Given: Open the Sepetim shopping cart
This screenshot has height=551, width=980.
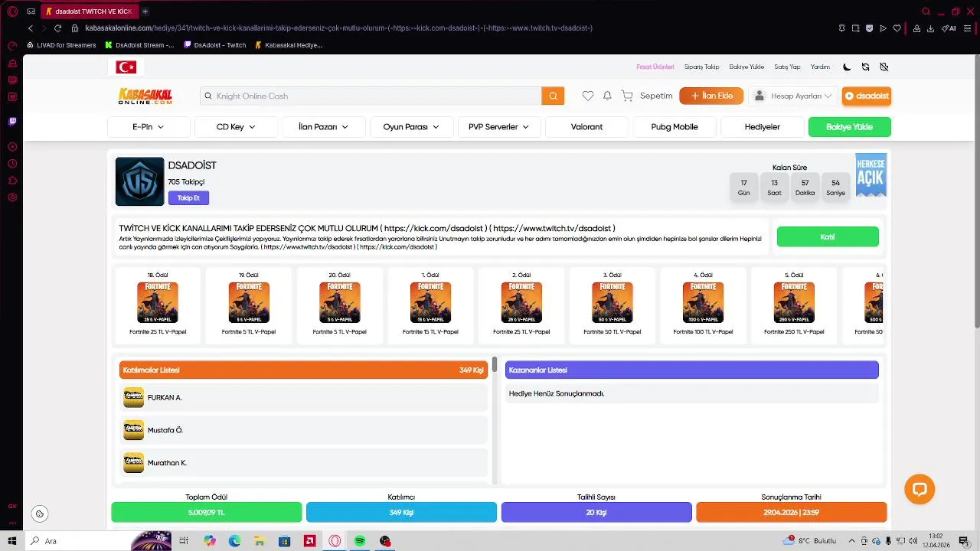Looking at the screenshot, I should pyautogui.click(x=647, y=96).
